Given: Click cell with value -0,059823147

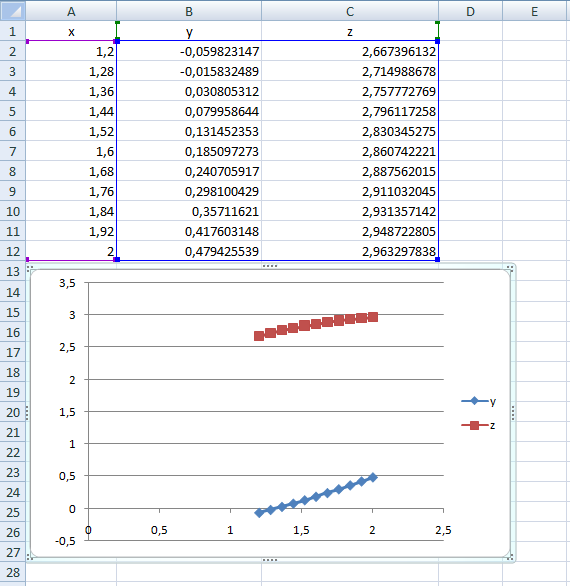Looking at the screenshot, I should pyautogui.click(x=189, y=51).
